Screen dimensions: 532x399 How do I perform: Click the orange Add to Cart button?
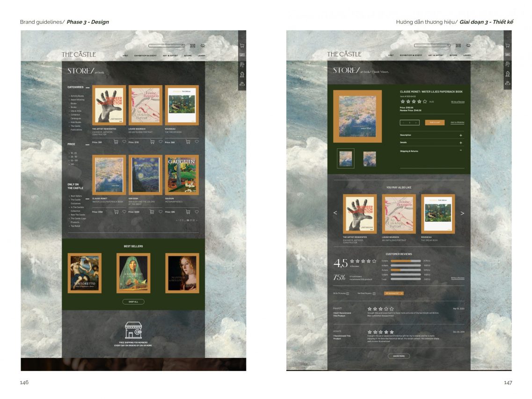pos(435,123)
